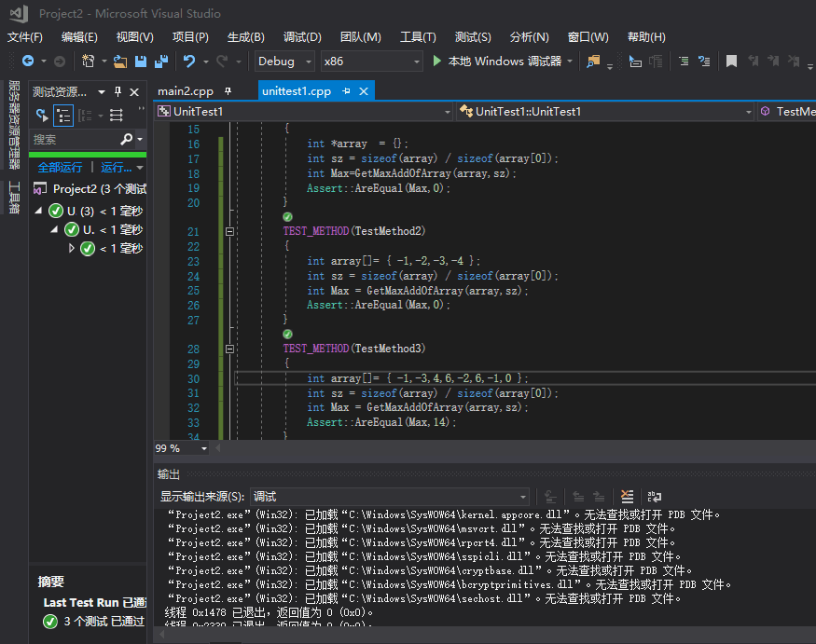Viewport: 816px width, 644px height.
Task: Click the find in files toolbar icon
Action: coord(593,62)
